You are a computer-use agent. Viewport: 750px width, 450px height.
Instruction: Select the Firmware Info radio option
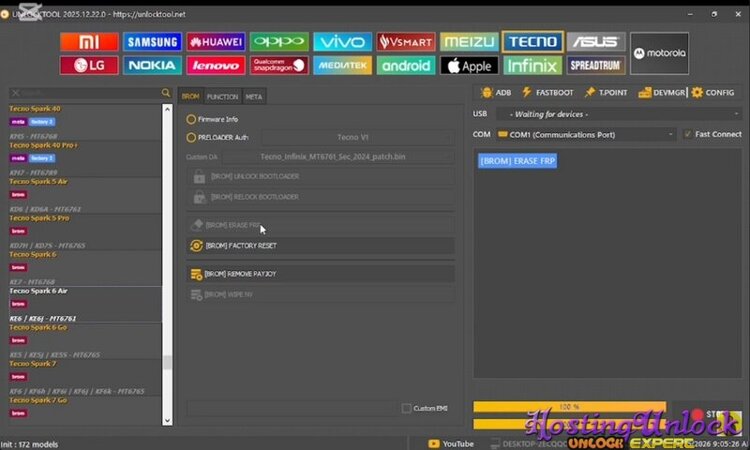point(191,119)
